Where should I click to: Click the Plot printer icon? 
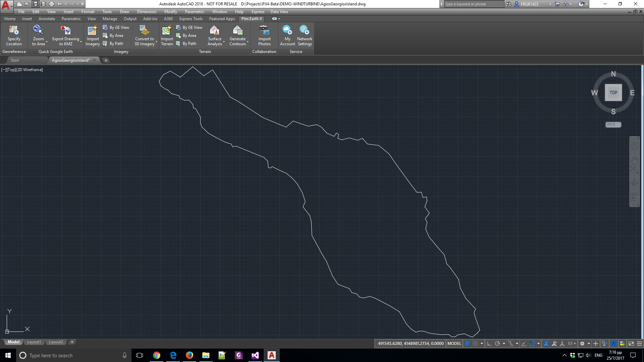[52, 4]
